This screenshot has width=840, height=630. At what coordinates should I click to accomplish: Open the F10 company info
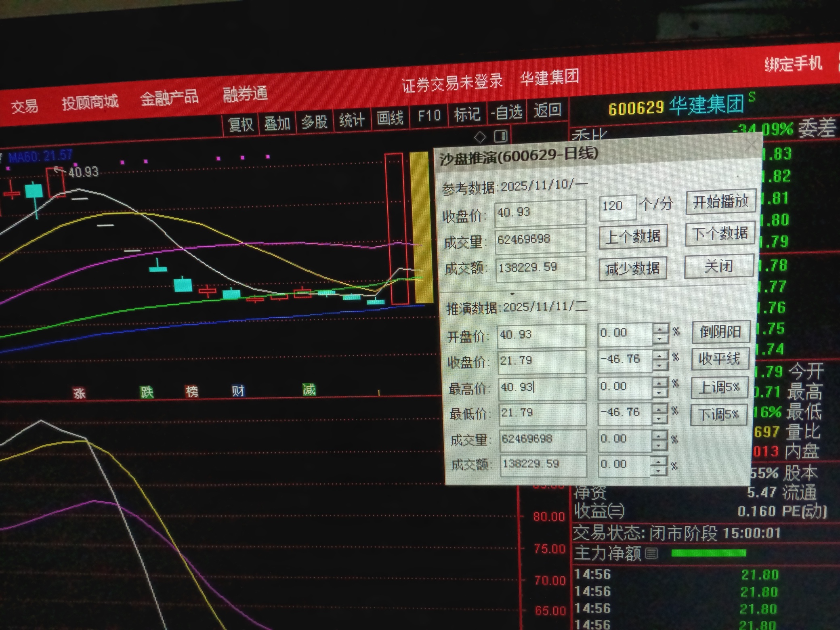429,116
